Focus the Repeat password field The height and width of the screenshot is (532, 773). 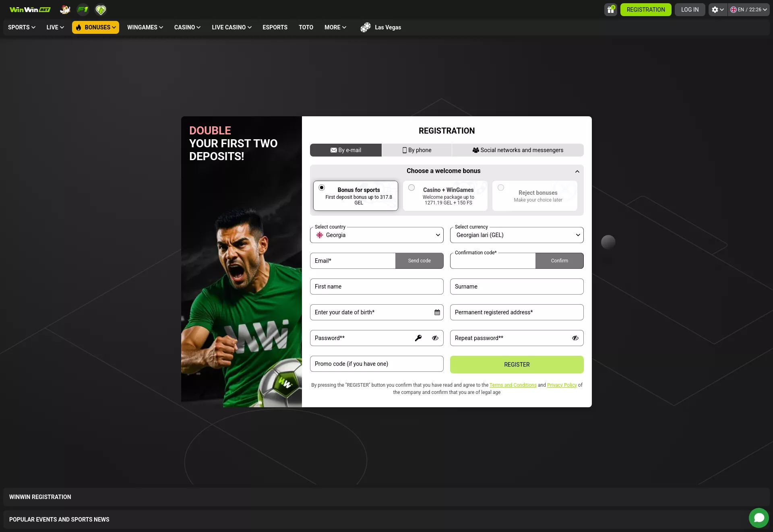(x=517, y=338)
